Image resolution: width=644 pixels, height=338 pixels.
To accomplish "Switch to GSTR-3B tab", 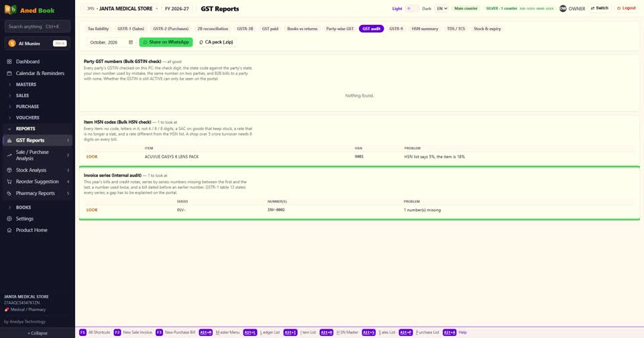I will click(245, 29).
